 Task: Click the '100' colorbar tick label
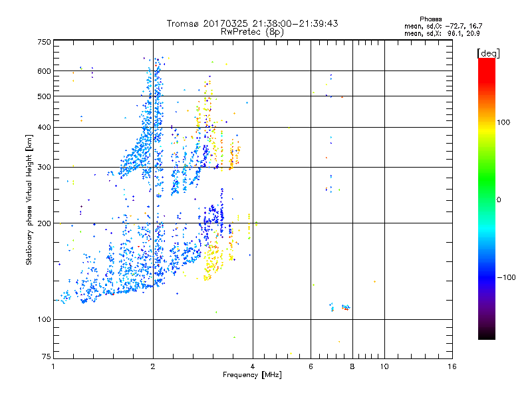pos(503,122)
